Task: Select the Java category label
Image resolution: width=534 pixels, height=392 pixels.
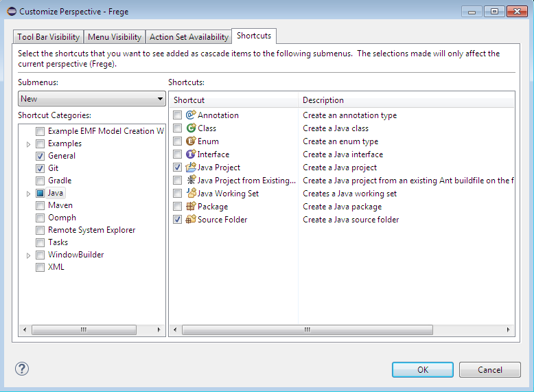Action: [55, 193]
